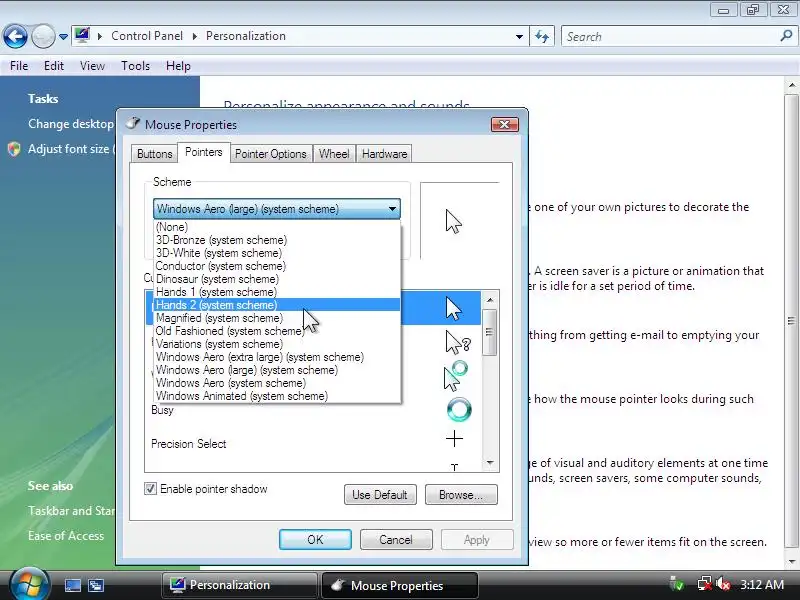Click the Search input field
800x600 pixels.
click(669, 37)
